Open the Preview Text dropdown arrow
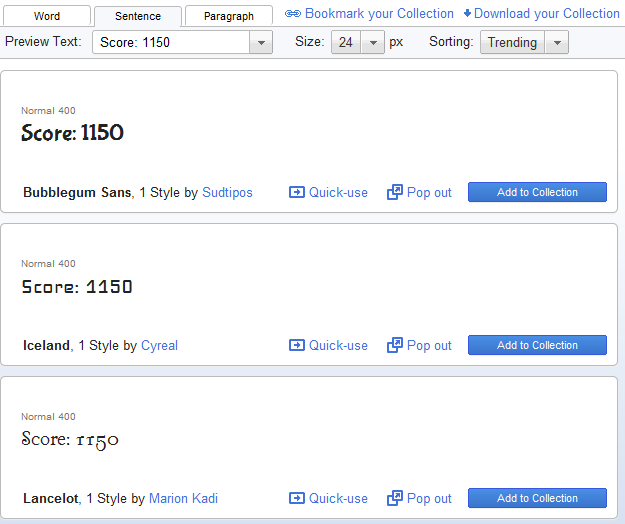 point(261,43)
